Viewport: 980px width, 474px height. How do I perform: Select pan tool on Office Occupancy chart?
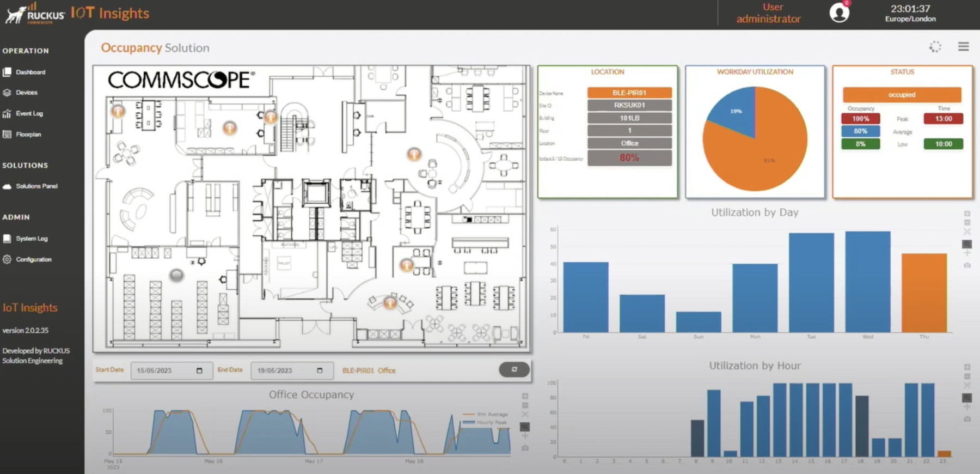click(x=525, y=436)
